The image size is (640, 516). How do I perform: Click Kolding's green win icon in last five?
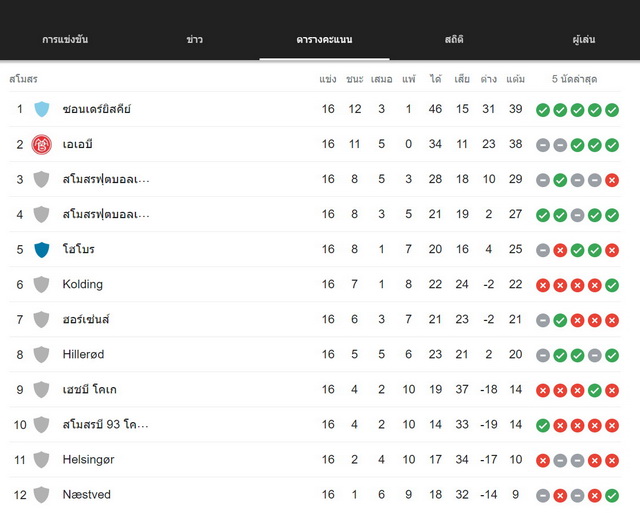(x=612, y=285)
